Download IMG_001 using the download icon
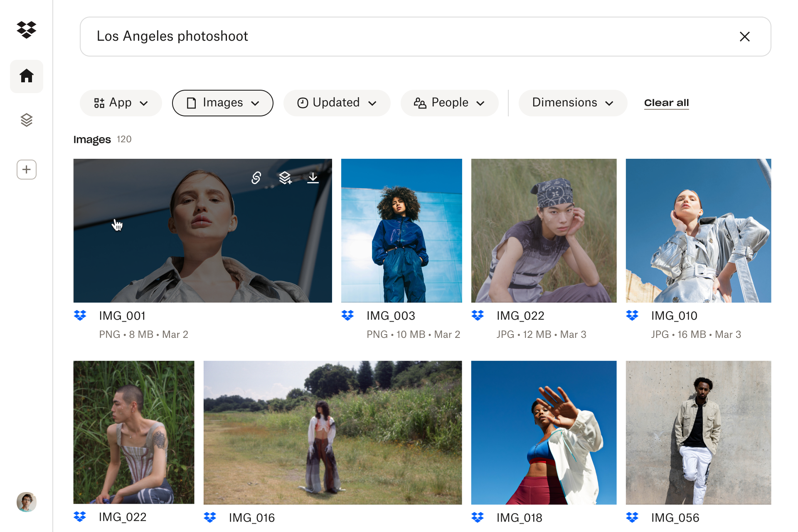The width and height of the screenshot is (798, 532). (313, 178)
